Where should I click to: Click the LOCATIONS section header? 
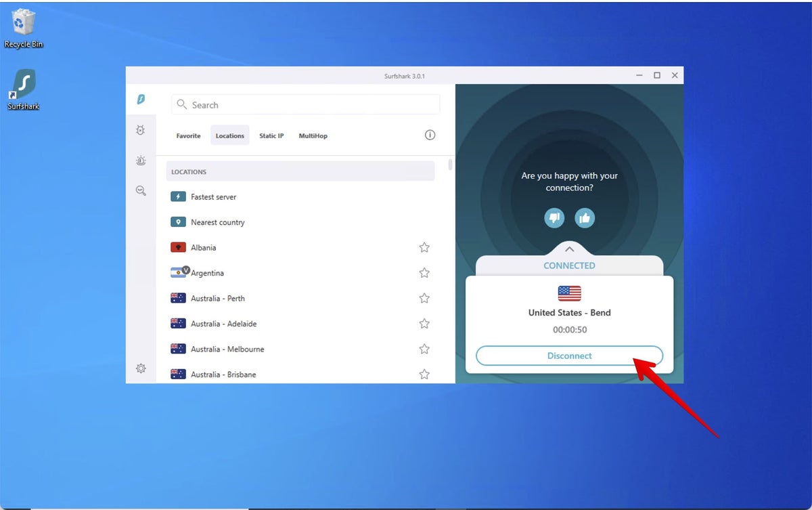pyautogui.click(x=300, y=171)
